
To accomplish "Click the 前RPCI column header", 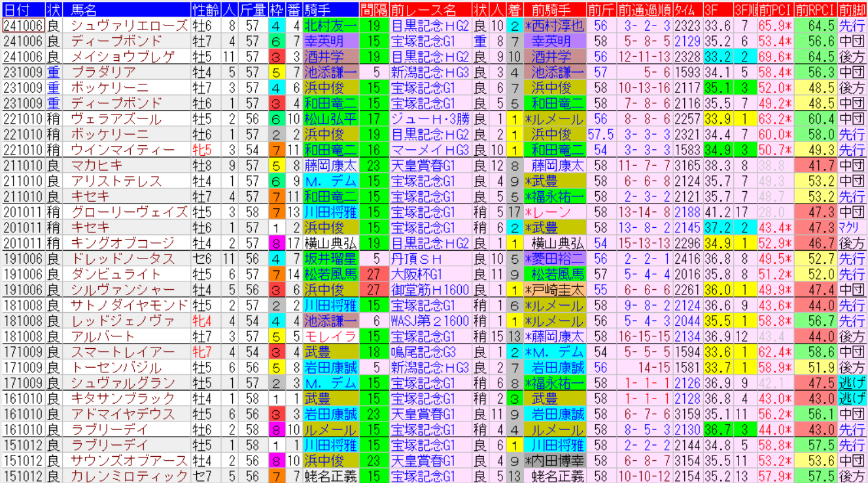I will coord(815,10).
